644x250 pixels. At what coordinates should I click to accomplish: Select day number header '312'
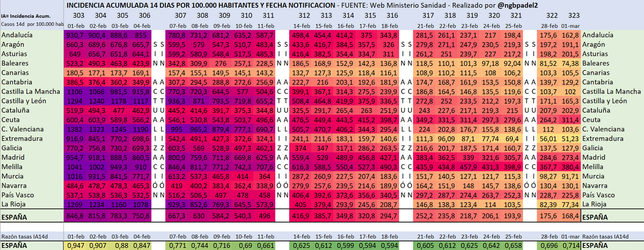304,16
